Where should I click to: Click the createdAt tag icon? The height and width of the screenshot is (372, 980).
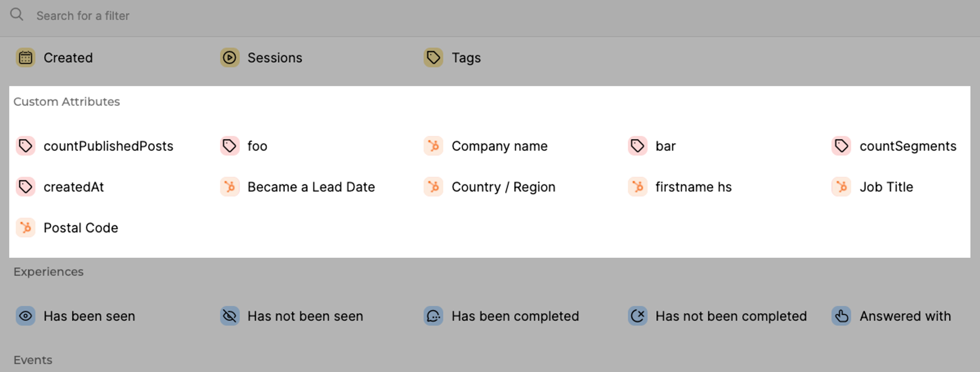(x=25, y=187)
